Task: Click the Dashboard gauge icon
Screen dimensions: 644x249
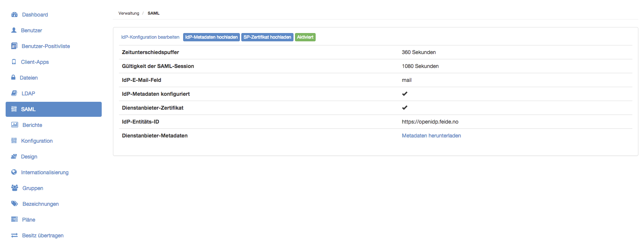Action: pyautogui.click(x=14, y=15)
